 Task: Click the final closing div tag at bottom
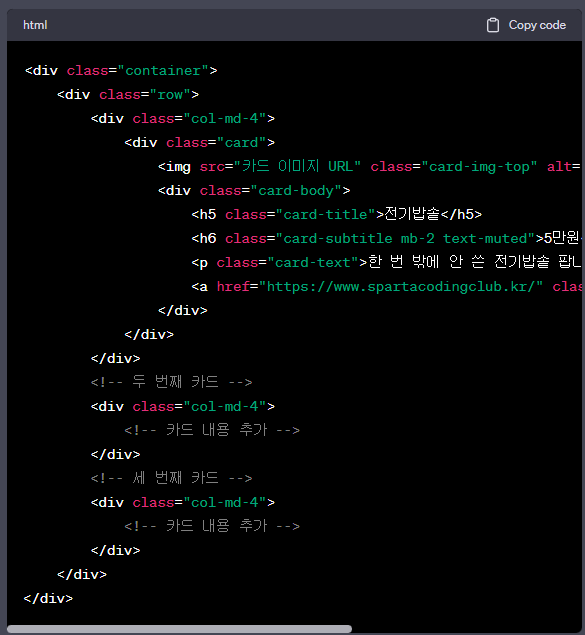48,598
